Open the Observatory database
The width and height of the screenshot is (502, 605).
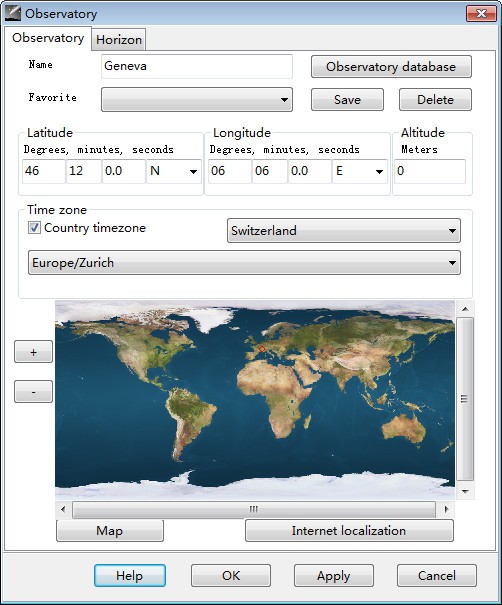(x=391, y=66)
